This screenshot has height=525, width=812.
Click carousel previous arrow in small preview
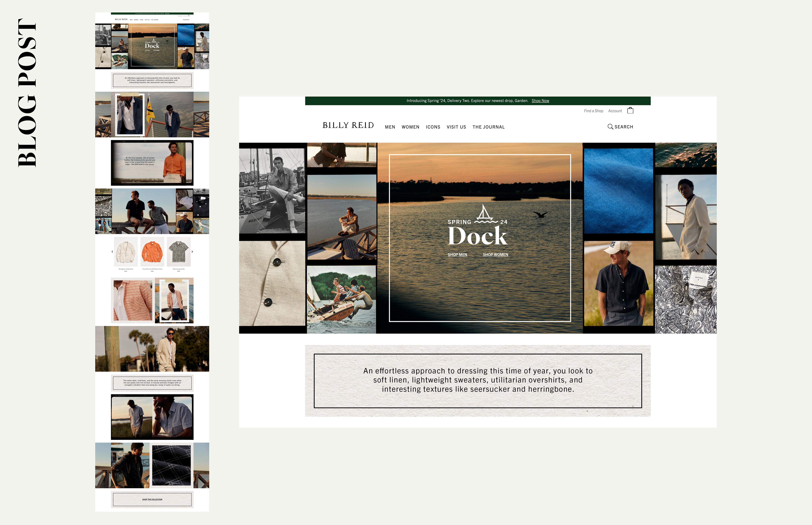[x=112, y=252]
